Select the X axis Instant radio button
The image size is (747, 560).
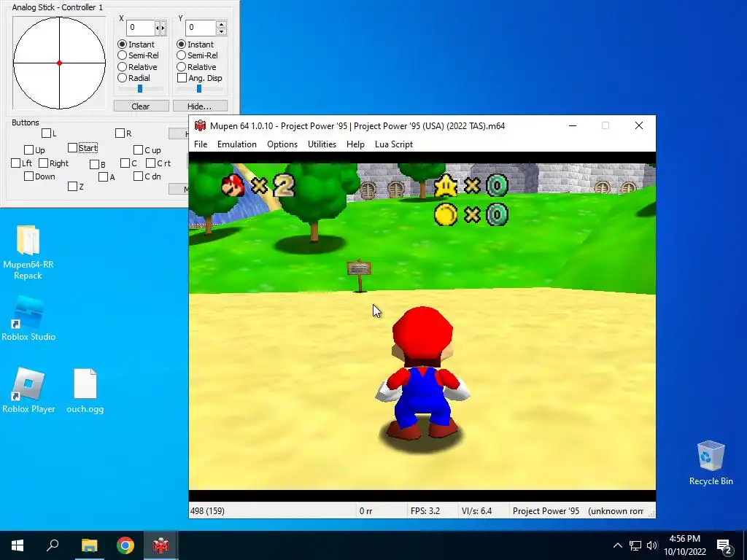pyautogui.click(x=123, y=44)
